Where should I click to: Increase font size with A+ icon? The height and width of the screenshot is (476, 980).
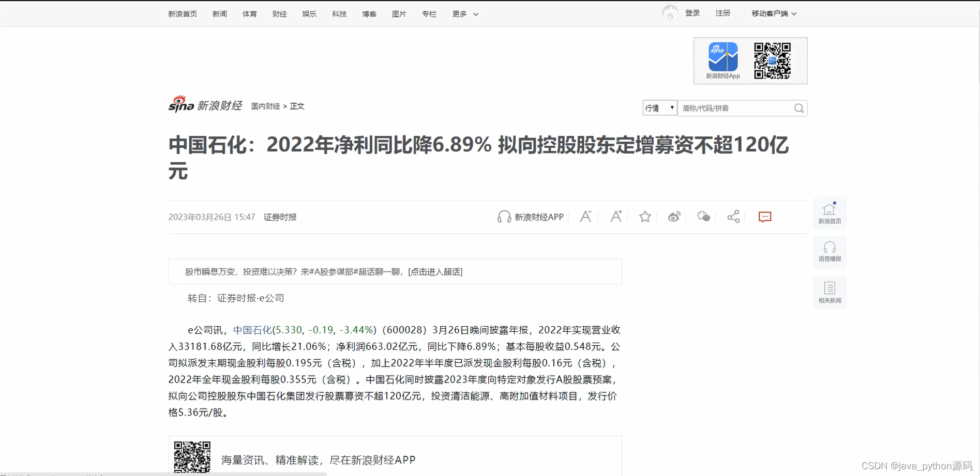pos(615,217)
